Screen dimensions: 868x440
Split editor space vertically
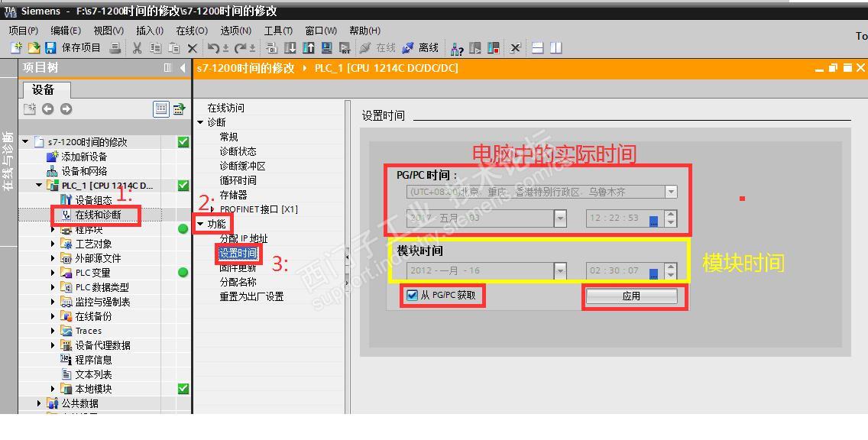tap(555, 48)
